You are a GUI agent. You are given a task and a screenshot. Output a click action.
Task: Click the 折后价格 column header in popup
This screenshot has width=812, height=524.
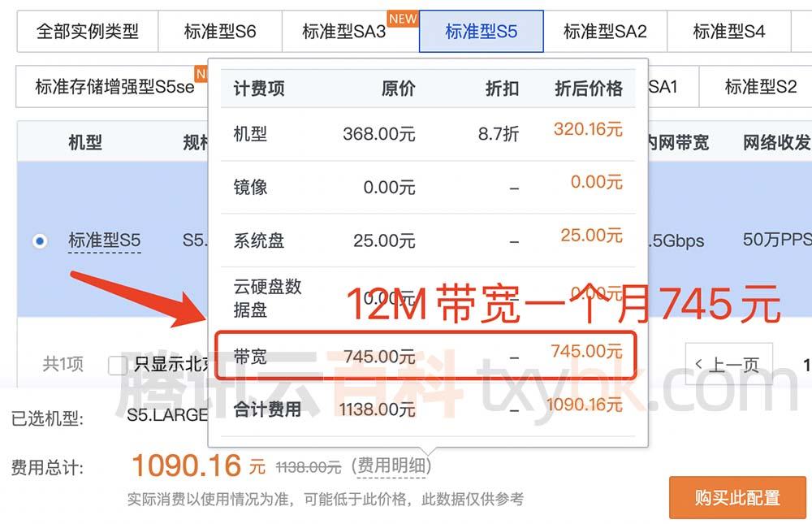point(588,89)
